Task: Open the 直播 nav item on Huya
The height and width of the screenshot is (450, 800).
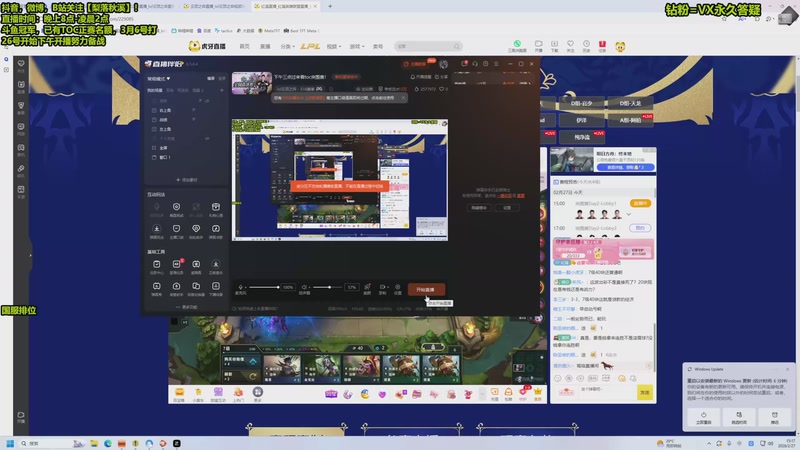Action: tap(265, 46)
